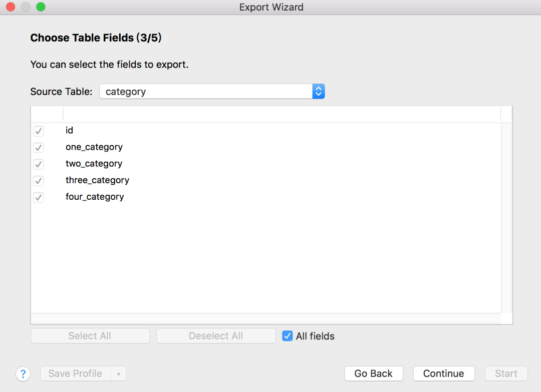Close the Export Wizard window
Image resolution: width=541 pixels, height=392 pixels.
point(10,7)
